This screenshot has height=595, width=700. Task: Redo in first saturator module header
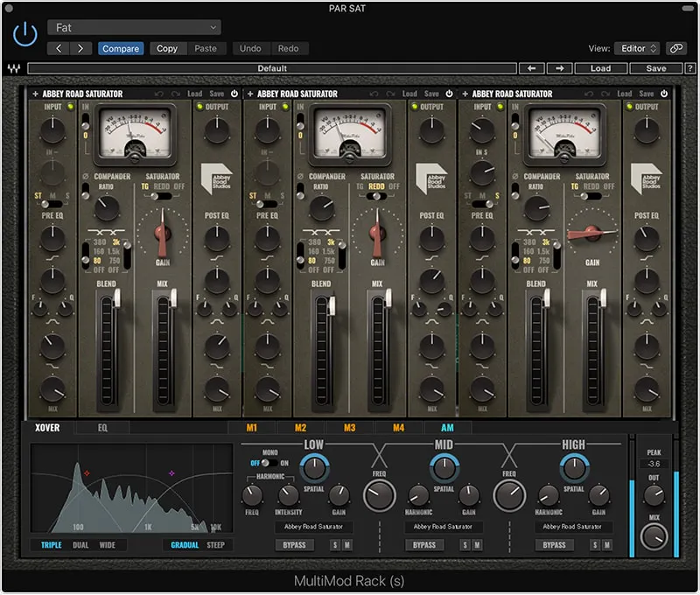(176, 94)
